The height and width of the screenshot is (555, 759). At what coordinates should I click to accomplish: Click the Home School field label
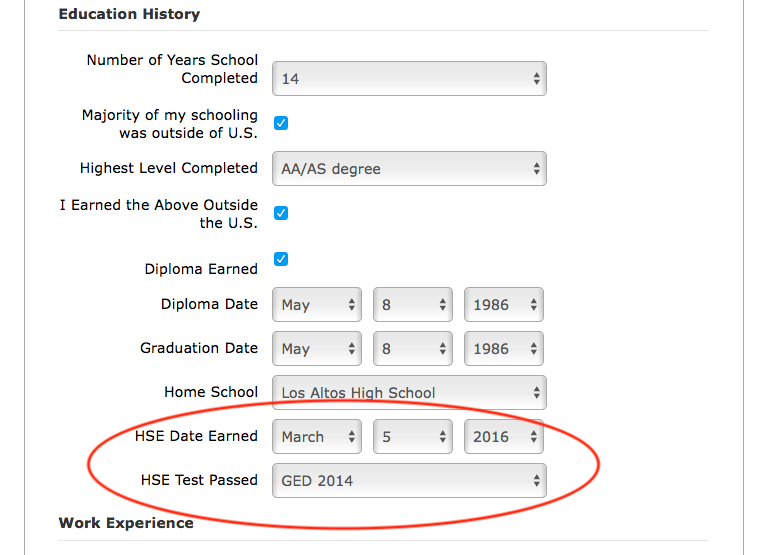211,393
